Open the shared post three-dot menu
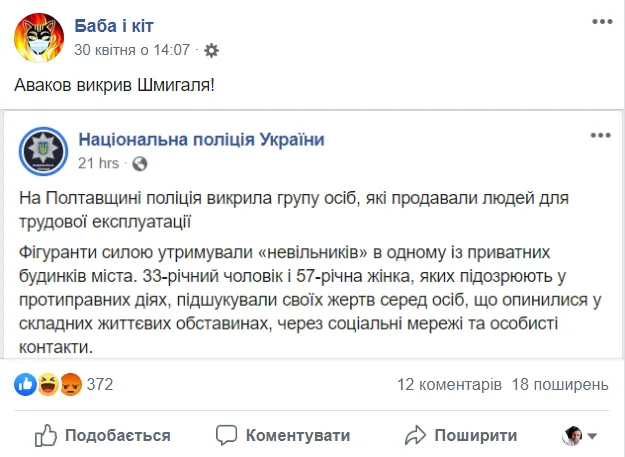The image size is (625, 457). tap(599, 136)
